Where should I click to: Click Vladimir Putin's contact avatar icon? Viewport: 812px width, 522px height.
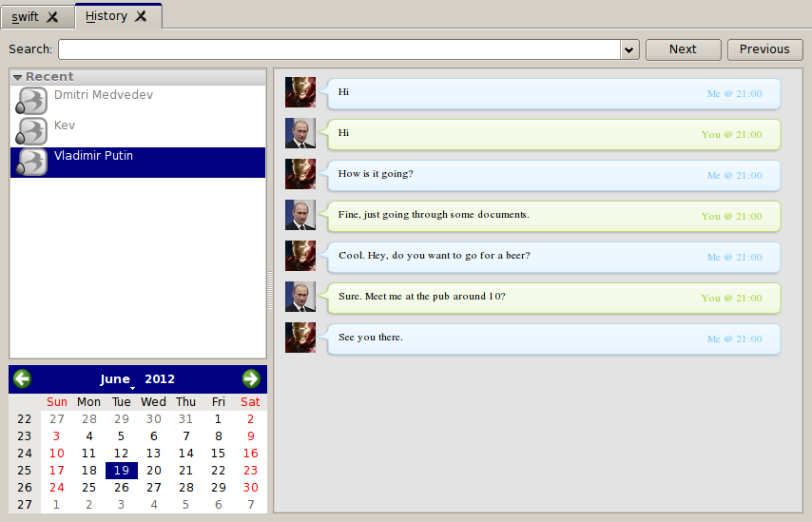tap(32, 163)
